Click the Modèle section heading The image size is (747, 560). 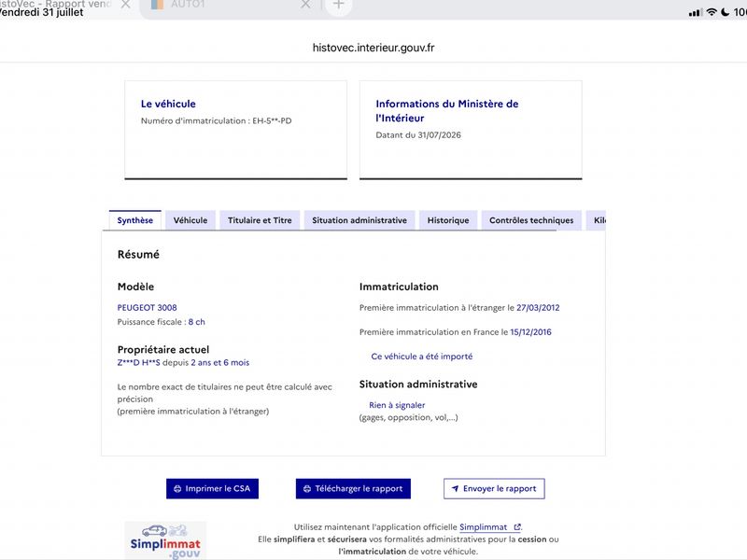tap(135, 287)
